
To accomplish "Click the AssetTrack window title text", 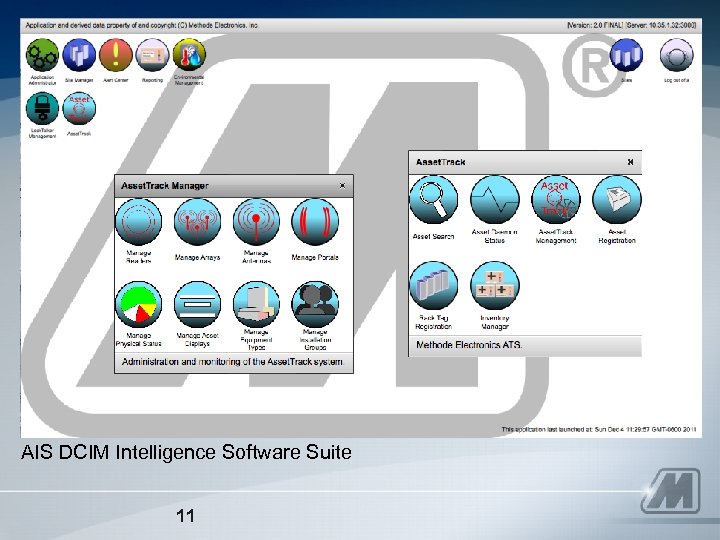I will click(440, 162).
